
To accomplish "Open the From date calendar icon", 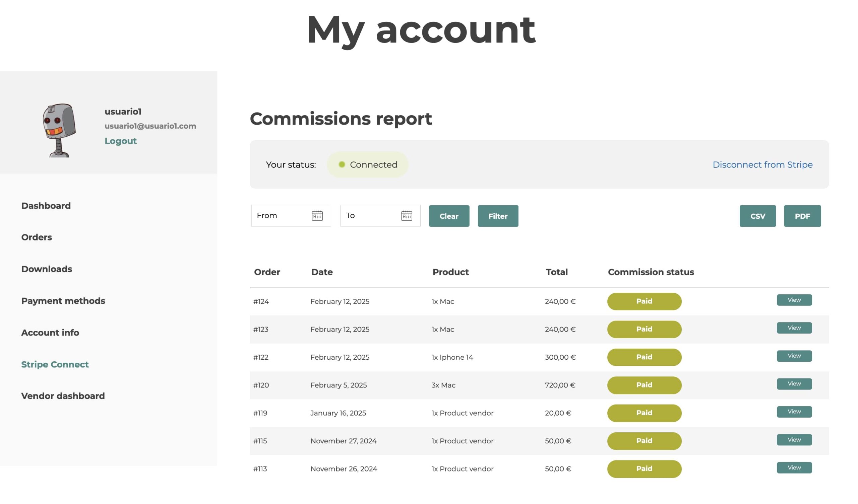I will [x=317, y=216].
